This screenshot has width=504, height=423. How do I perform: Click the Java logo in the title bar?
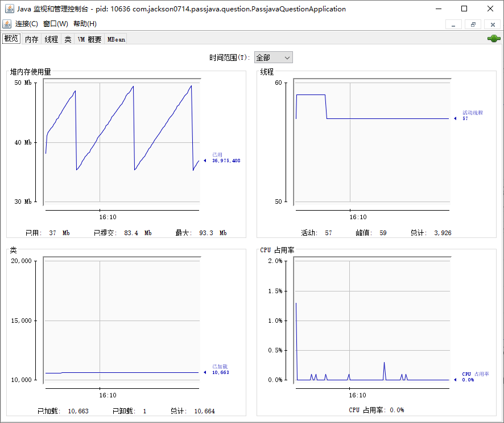[9, 9]
